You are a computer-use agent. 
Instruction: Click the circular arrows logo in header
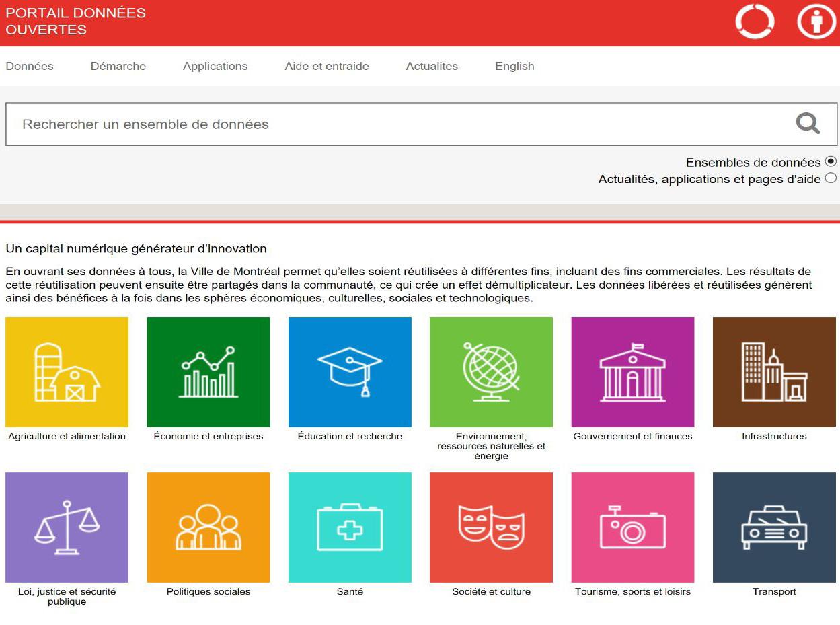(755, 22)
